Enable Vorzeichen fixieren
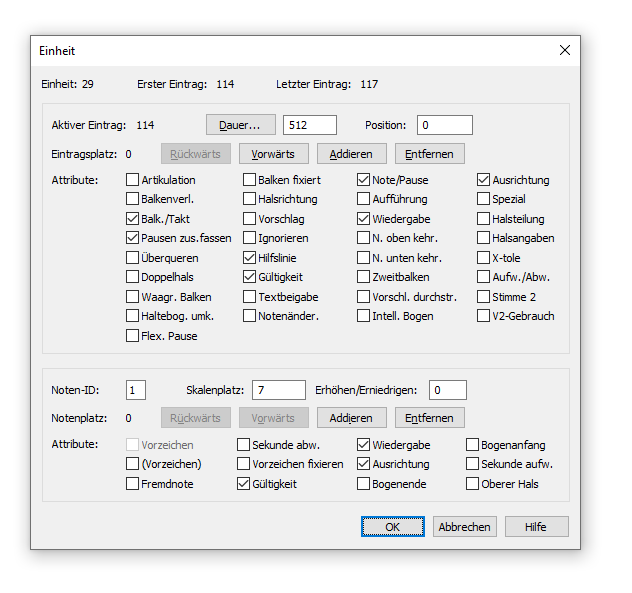The image size is (632, 593). (243, 464)
